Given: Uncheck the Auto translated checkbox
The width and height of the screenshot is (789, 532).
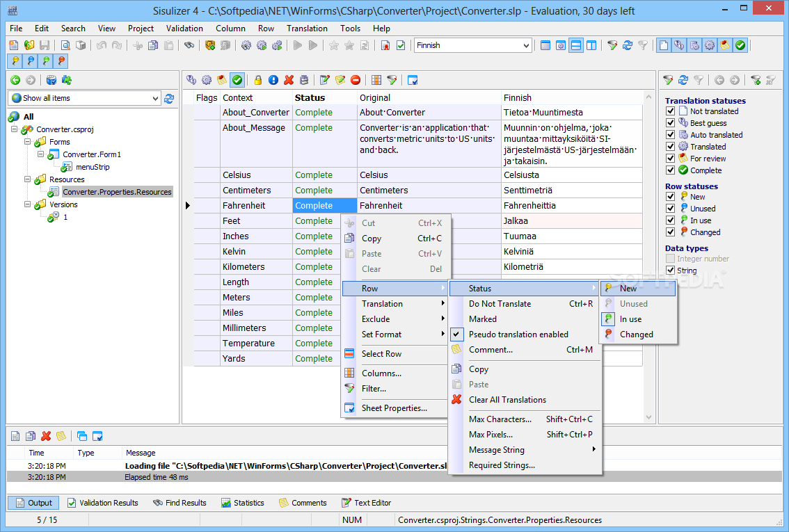Looking at the screenshot, I should 670,135.
